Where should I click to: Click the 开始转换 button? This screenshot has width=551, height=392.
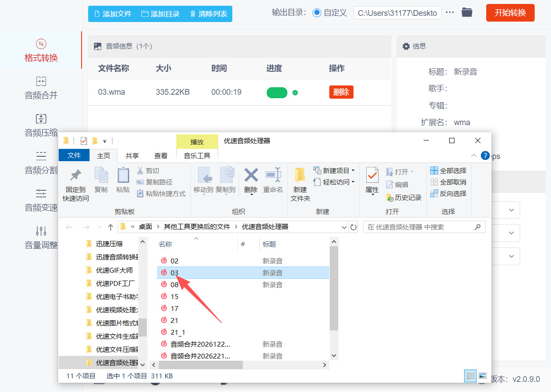[x=510, y=13]
